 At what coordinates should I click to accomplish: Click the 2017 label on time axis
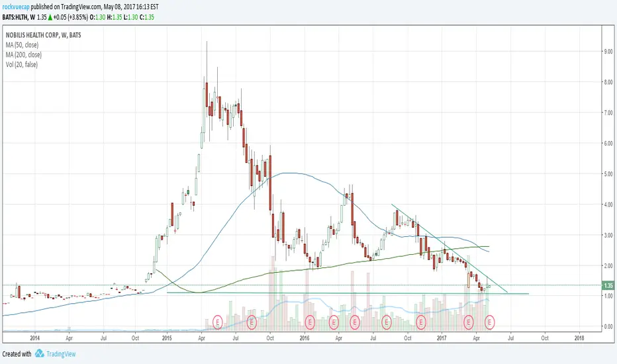442,338
